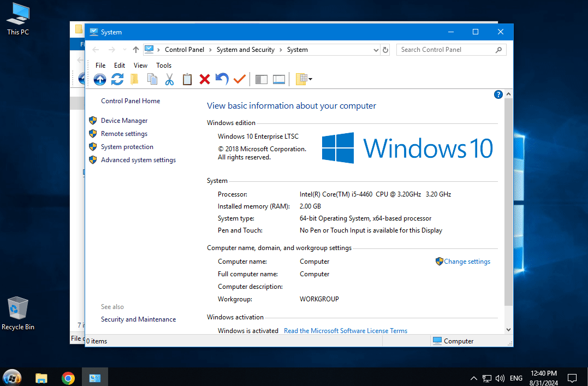
Task: Open the Edit menu
Action: (x=120, y=66)
